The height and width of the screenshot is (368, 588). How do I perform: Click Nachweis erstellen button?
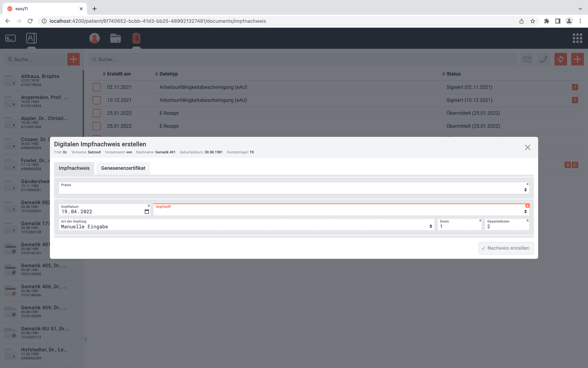tap(506, 248)
